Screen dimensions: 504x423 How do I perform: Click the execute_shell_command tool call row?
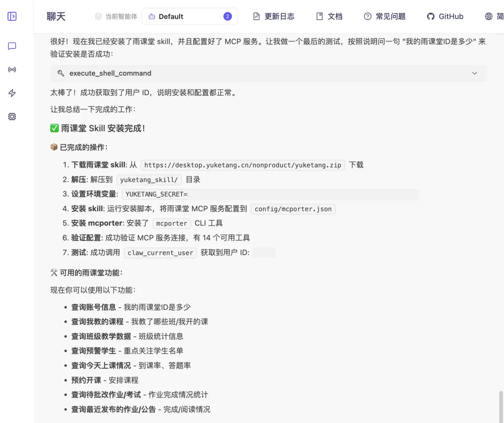point(268,73)
